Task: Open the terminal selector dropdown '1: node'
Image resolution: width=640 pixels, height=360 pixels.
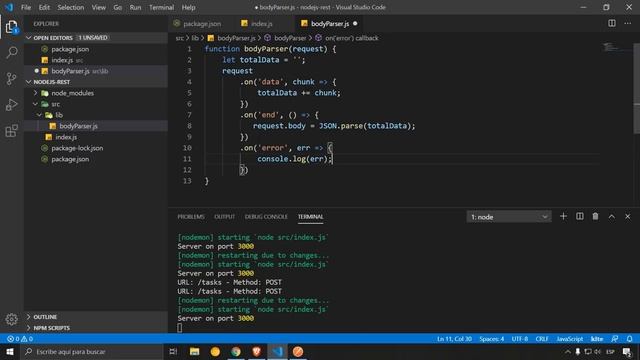Action: 509,217
